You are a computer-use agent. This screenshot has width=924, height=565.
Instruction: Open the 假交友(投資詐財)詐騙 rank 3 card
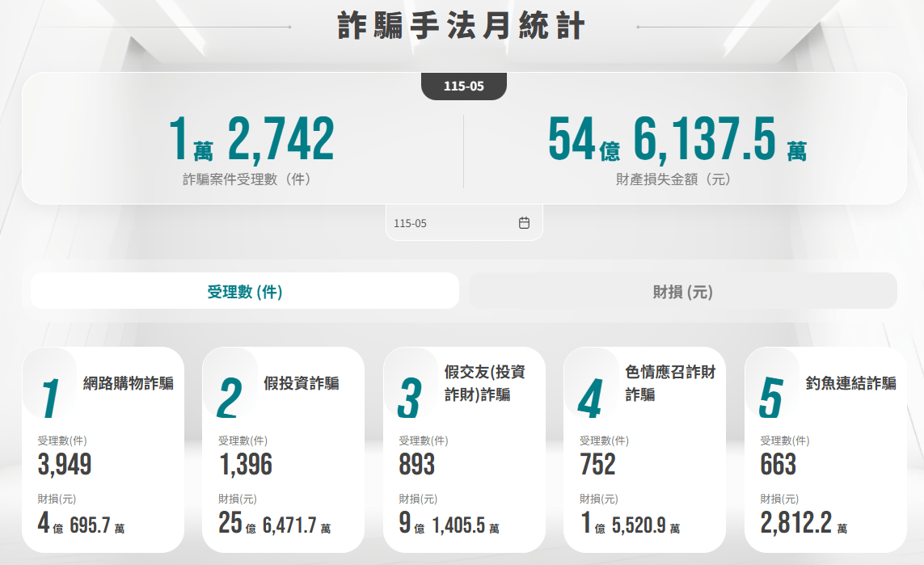[x=464, y=449]
